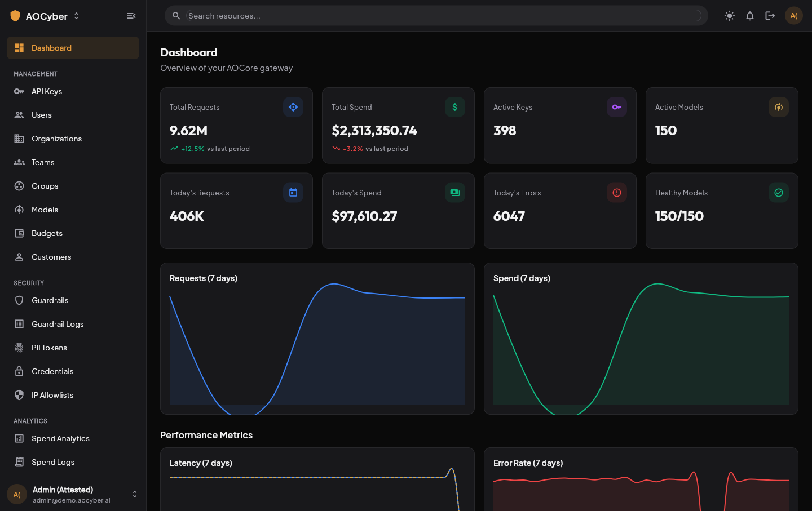Expand the Admin (Attested) account menu chevron
Image resolution: width=812 pixels, height=511 pixels.
point(135,494)
